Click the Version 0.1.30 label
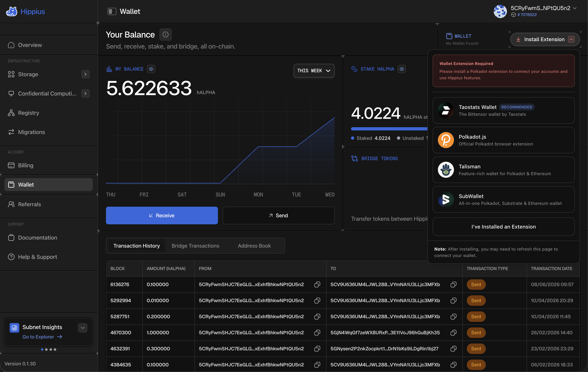The height and width of the screenshot is (372, 588). [x=20, y=364]
